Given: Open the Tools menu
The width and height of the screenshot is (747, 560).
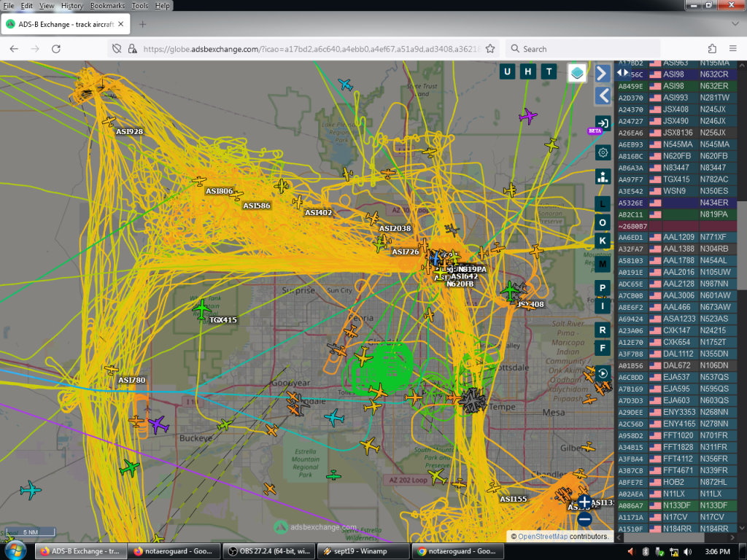Looking at the screenshot, I should [x=139, y=6].
